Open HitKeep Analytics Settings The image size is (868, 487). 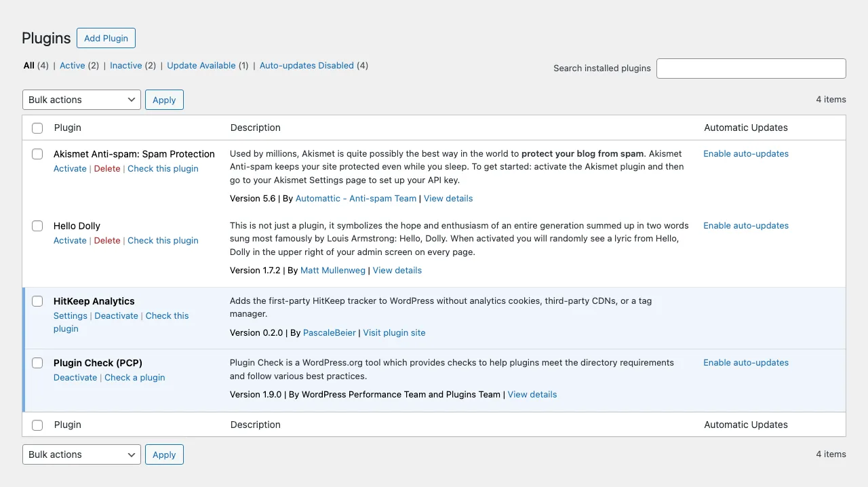click(x=71, y=316)
